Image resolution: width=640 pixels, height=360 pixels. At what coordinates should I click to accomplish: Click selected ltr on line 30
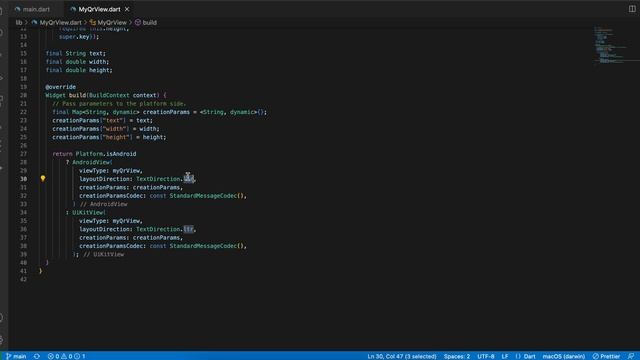coord(189,179)
